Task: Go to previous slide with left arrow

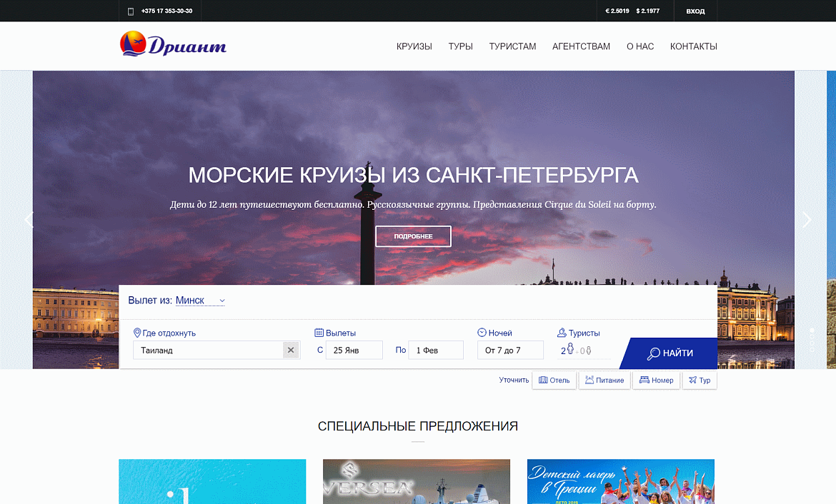Action: click(x=29, y=219)
